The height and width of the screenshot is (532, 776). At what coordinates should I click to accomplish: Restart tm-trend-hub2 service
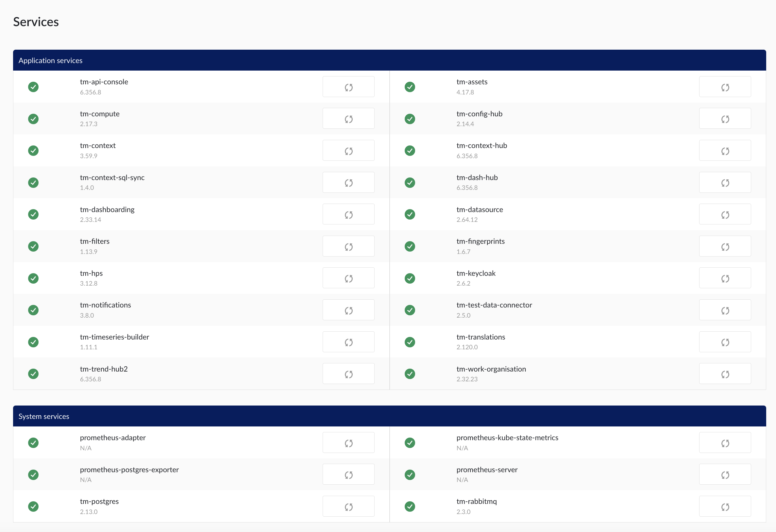[348, 374]
